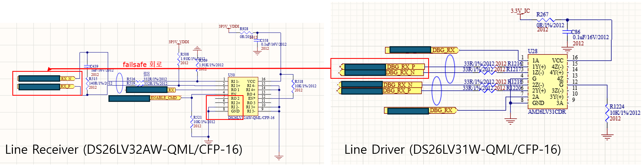Image resolution: width=644 pixels, height=168 pixels.
Task: Select the U50 DS26LV32AW receiver chip
Action: point(243,96)
